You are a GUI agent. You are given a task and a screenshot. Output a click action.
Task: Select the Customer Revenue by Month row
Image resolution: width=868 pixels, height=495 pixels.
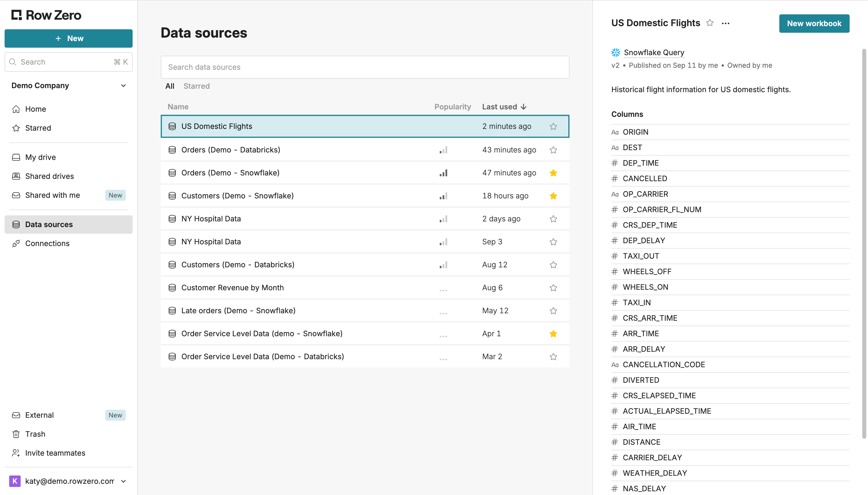[x=365, y=288]
